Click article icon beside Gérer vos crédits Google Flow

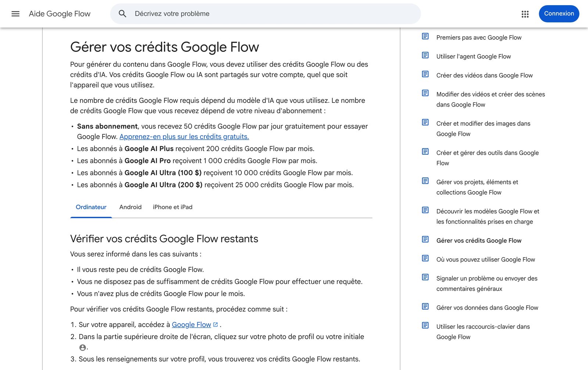[x=425, y=239]
